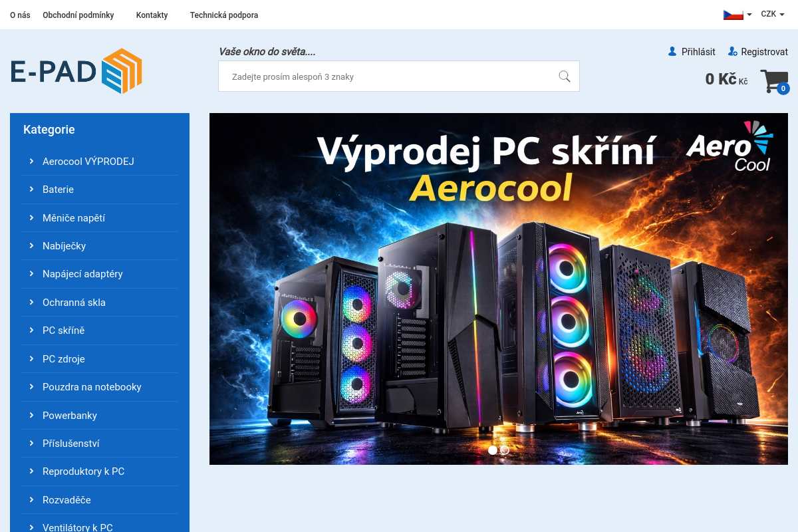The image size is (798, 532).
Task: Open the Powerbanky category
Action: pyautogui.click(x=70, y=416)
